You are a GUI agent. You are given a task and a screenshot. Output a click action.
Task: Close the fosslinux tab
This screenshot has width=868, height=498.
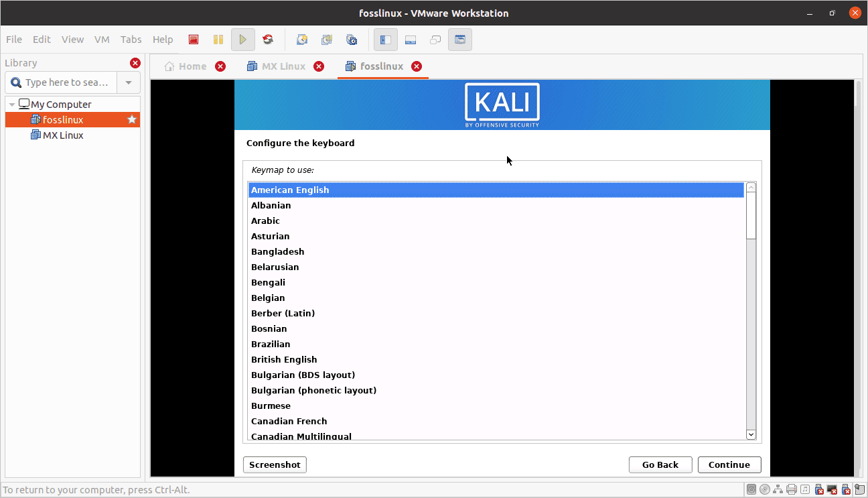[x=417, y=66]
